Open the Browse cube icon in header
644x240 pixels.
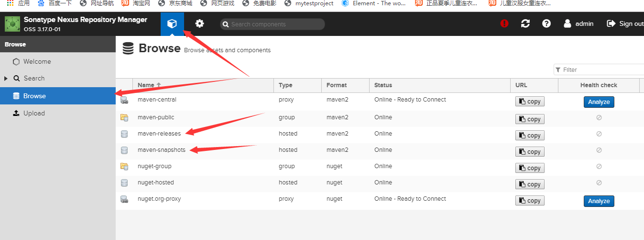click(172, 23)
